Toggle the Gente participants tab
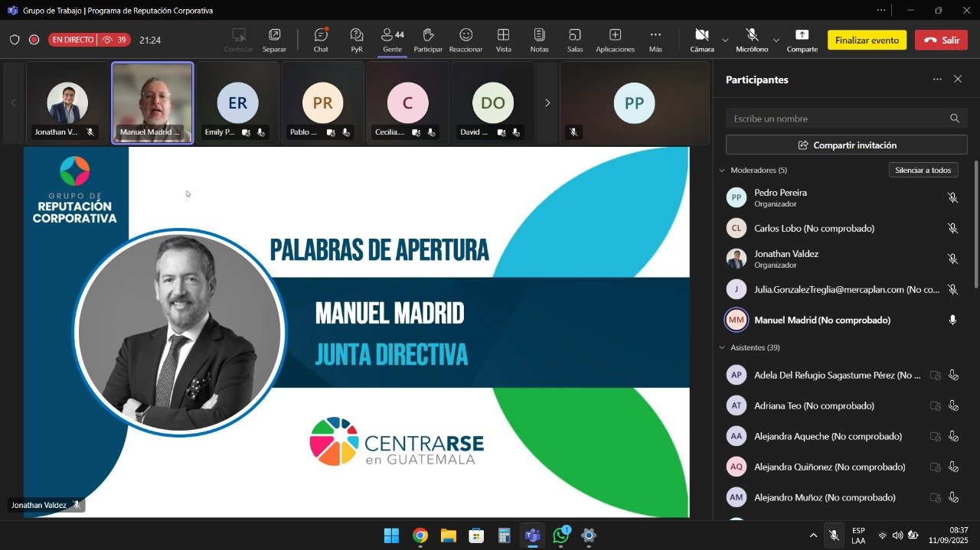The image size is (980, 550). click(x=392, y=40)
